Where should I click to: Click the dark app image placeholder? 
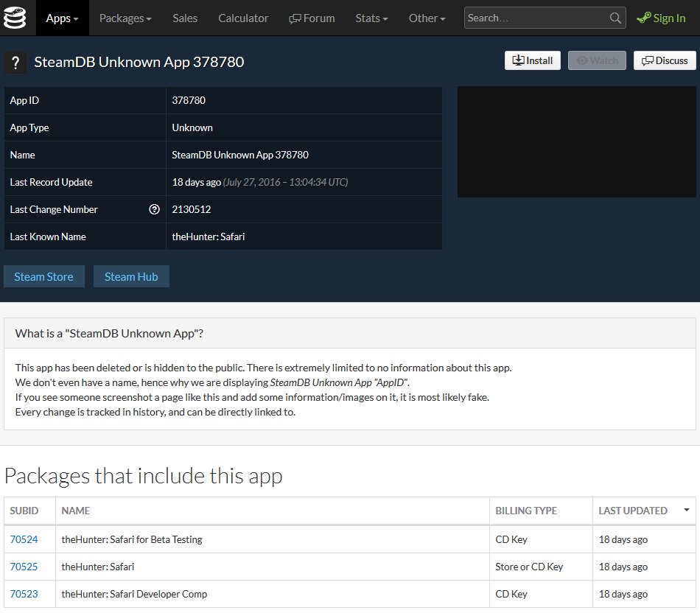(576, 141)
